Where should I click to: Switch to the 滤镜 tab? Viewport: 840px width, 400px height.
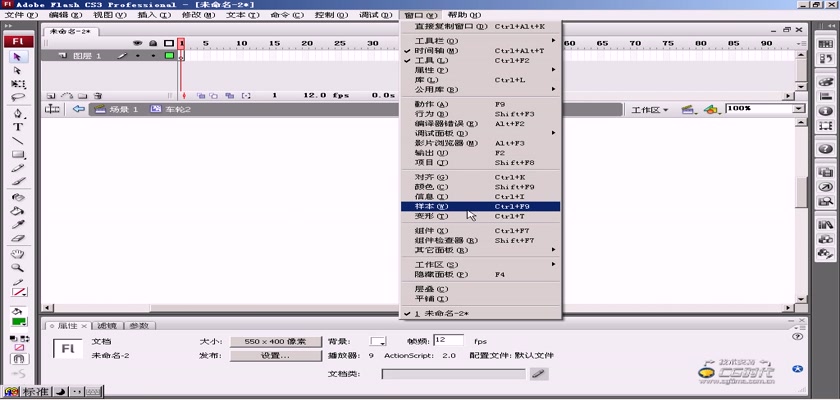(108, 326)
